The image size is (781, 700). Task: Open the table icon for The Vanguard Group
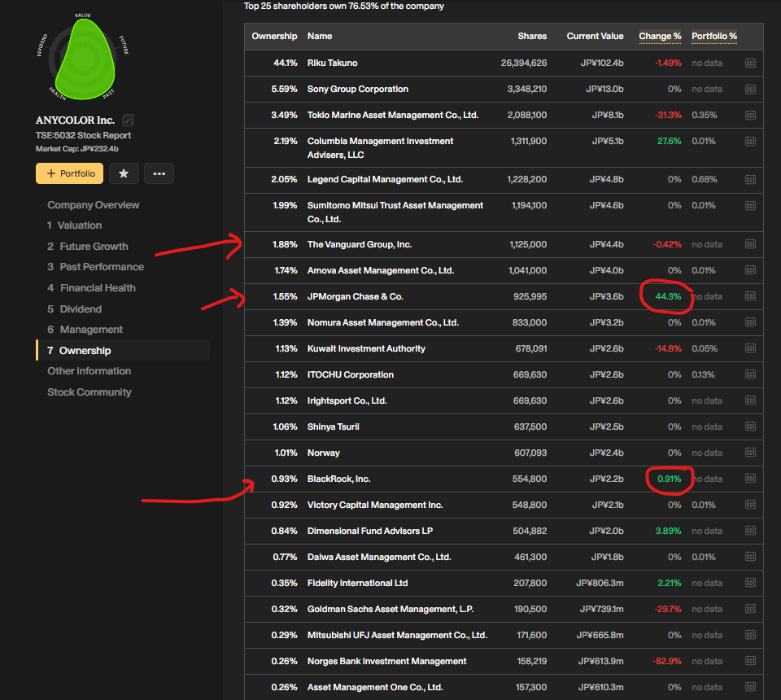(750, 244)
